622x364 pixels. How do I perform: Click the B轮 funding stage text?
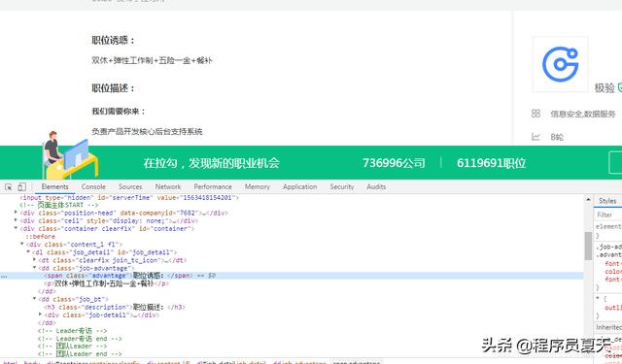pos(557,137)
